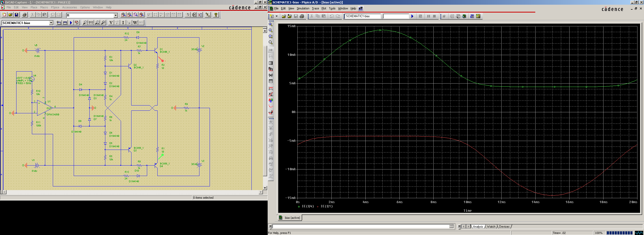Open the Plot menu in PSpice A/D
644x235 pixels.
coord(324,8)
